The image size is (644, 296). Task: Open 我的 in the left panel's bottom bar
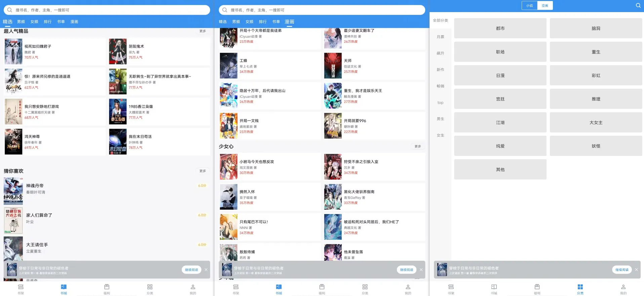tap(193, 289)
